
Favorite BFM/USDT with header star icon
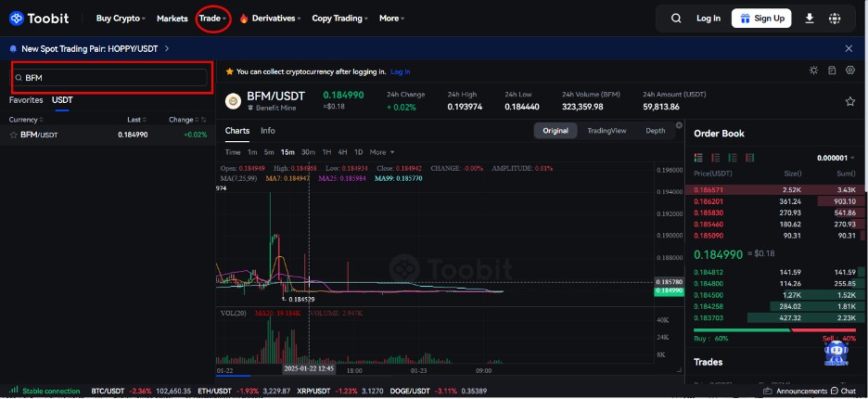pyautogui.click(x=850, y=101)
